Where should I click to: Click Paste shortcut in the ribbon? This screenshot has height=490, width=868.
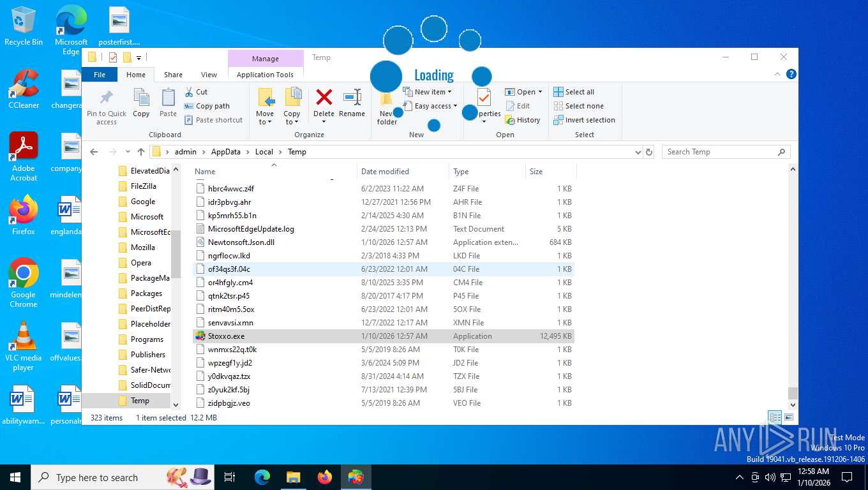(x=213, y=120)
